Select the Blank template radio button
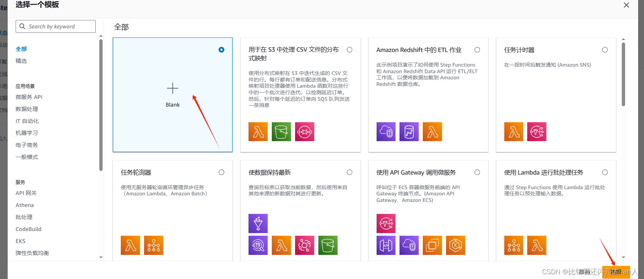The height and width of the screenshot is (279, 644). tap(221, 50)
